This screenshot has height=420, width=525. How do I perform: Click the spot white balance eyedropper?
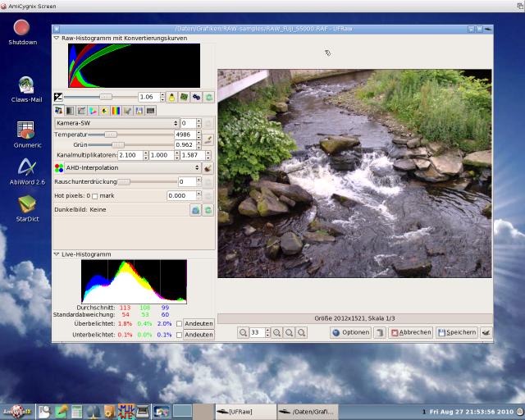(x=208, y=139)
